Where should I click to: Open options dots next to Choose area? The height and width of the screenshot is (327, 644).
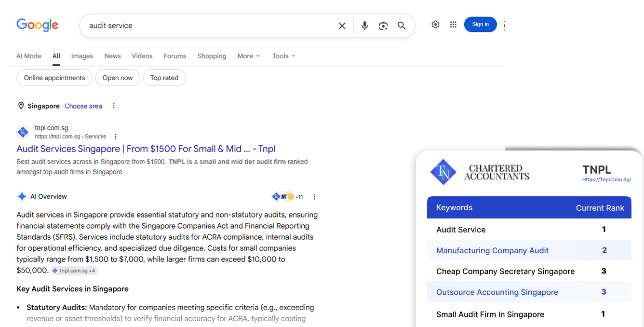tap(114, 106)
